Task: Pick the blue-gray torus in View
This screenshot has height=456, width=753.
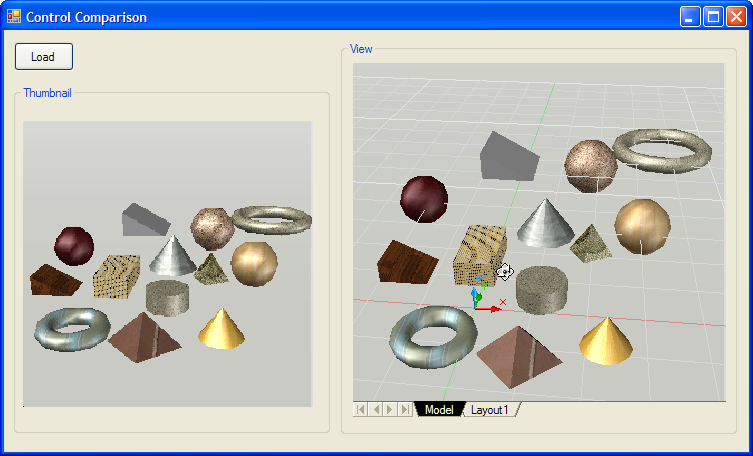Action: pos(433,334)
